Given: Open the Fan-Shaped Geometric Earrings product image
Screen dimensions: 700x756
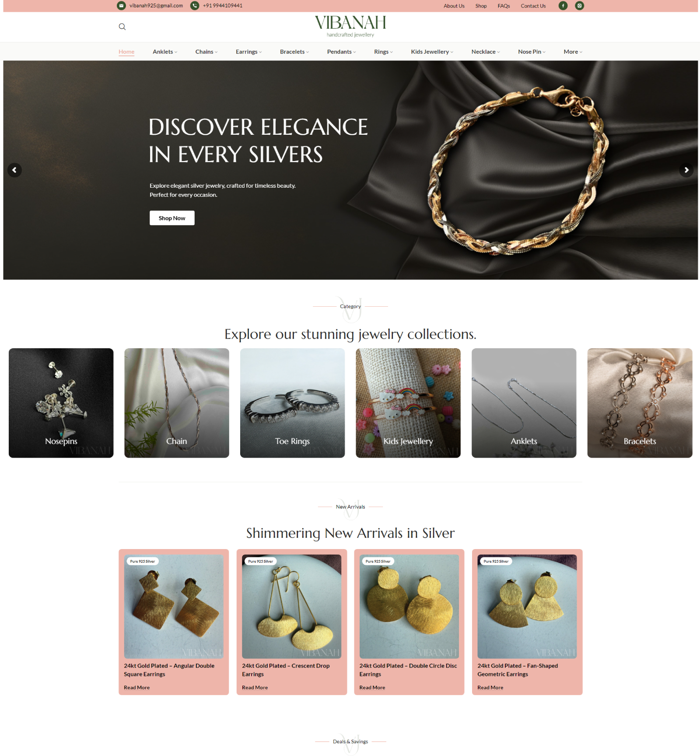Looking at the screenshot, I should tap(527, 606).
